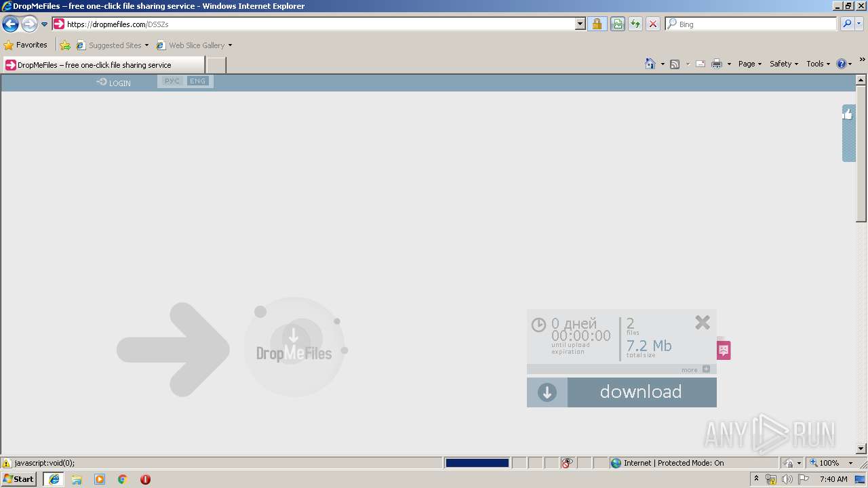Click the page loading progress bar
The height and width of the screenshot is (488, 868).
(477, 463)
